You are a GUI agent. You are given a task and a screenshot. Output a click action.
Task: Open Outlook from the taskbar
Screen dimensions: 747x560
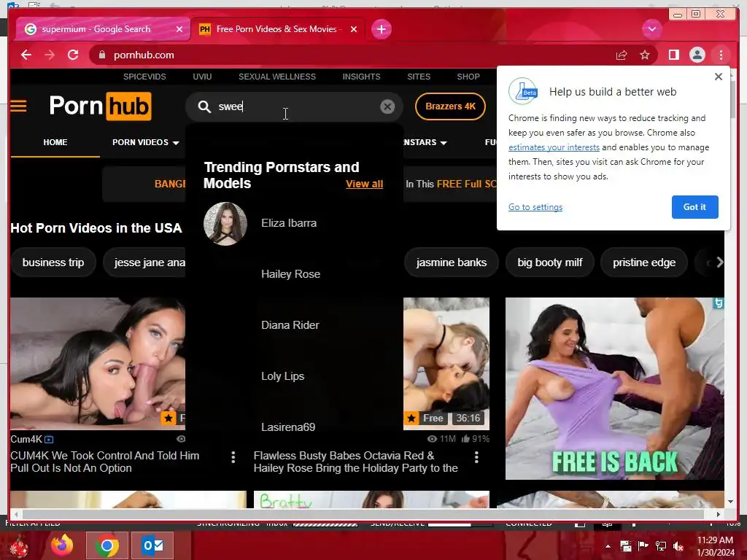coord(152,545)
